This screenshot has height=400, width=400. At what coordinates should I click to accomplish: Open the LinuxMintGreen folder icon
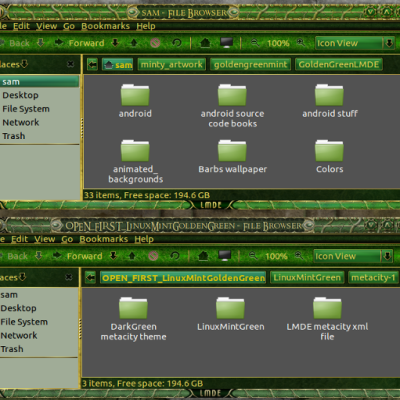pyautogui.click(x=230, y=314)
